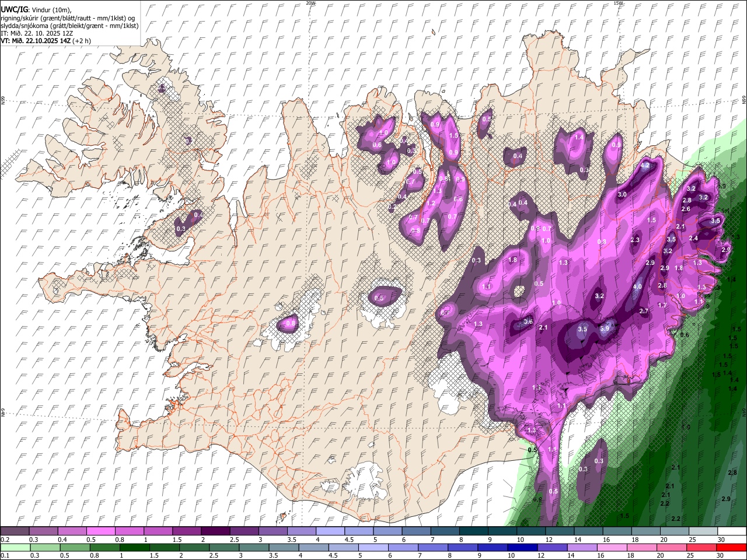Click the '20' label in top legend row
This screenshot has height=560, width=747.
click(x=664, y=540)
